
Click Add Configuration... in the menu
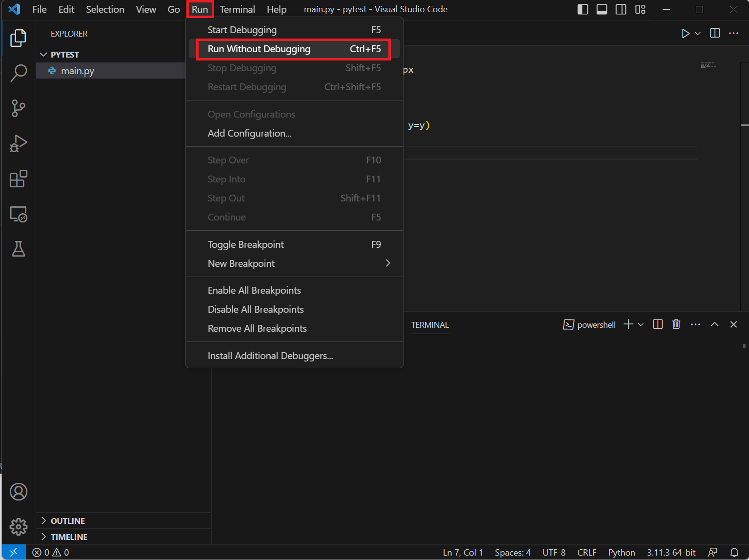[x=249, y=133]
